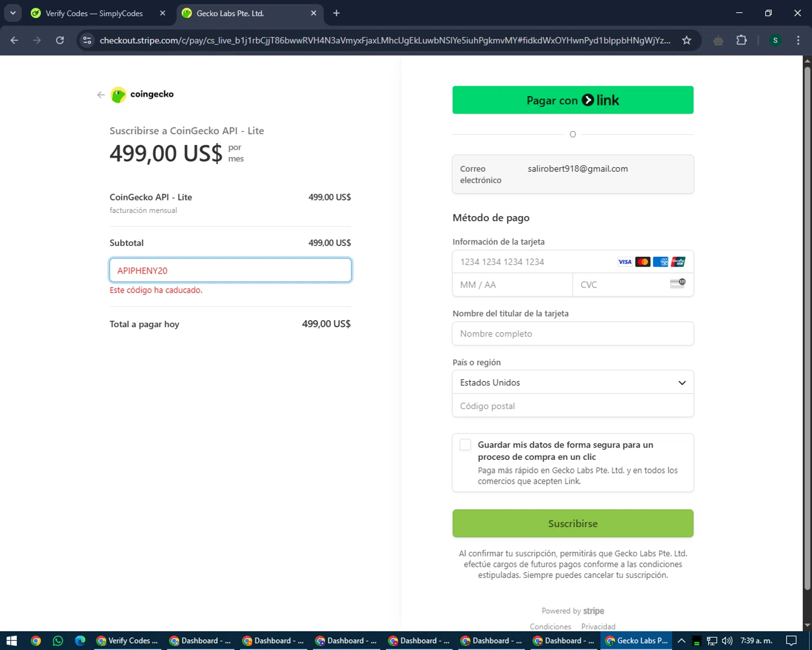Click the coingecko gecko logo

pos(118,95)
